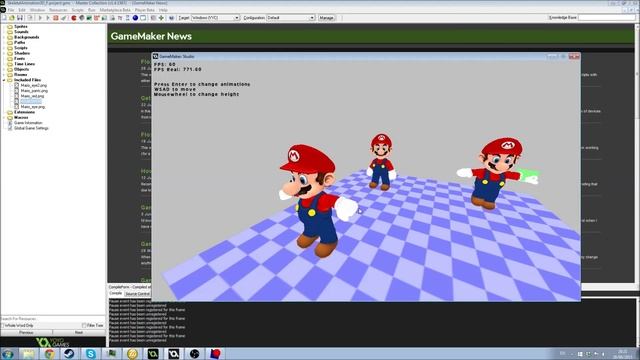Switch to the Compile output tab
The width and height of the screenshot is (640, 360).
click(x=116, y=293)
